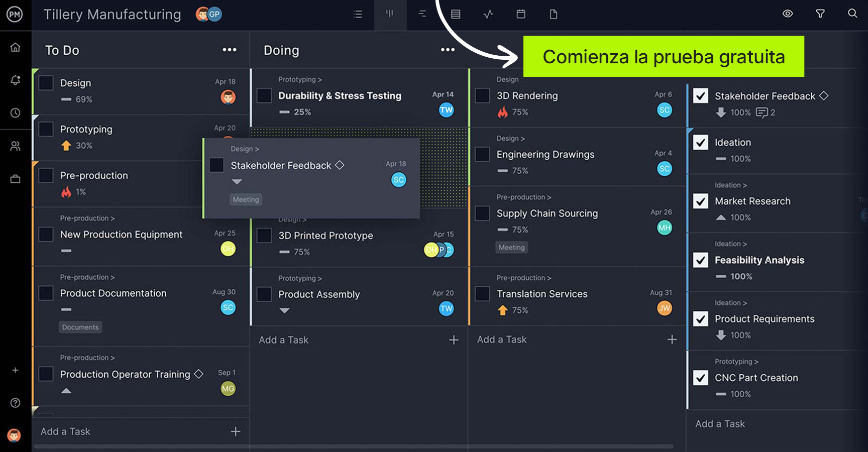The height and width of the screenshot is (452, 868).
Task: Open the PM logo home icon
Action: [x=15, y=15]
